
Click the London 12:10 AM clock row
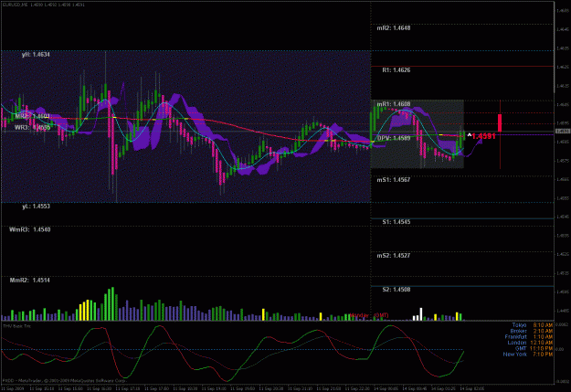coord(530,343)
